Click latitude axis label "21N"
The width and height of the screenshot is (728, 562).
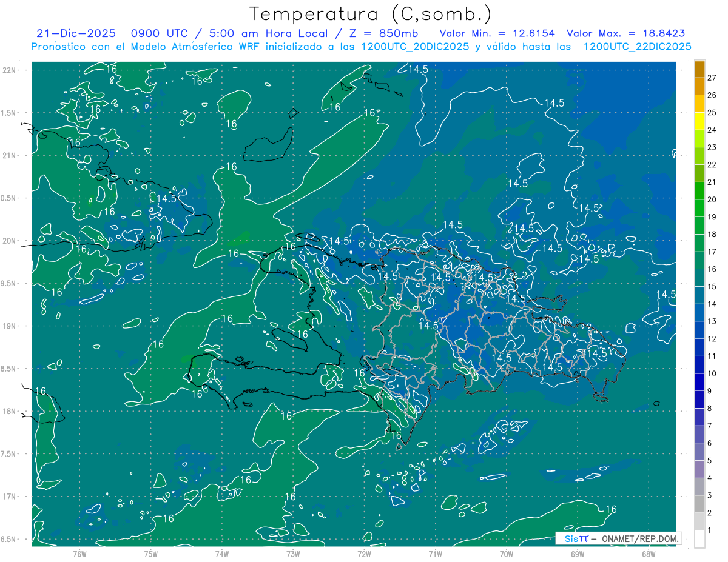(x=10, y=155)
